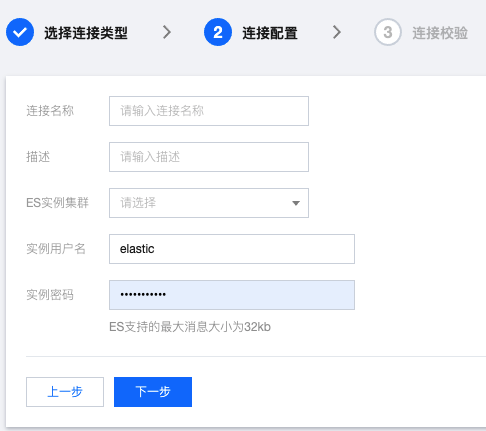The image size is (486, 431).
Task: Click the grey number 3 step circle
Action: pos(388,32)
